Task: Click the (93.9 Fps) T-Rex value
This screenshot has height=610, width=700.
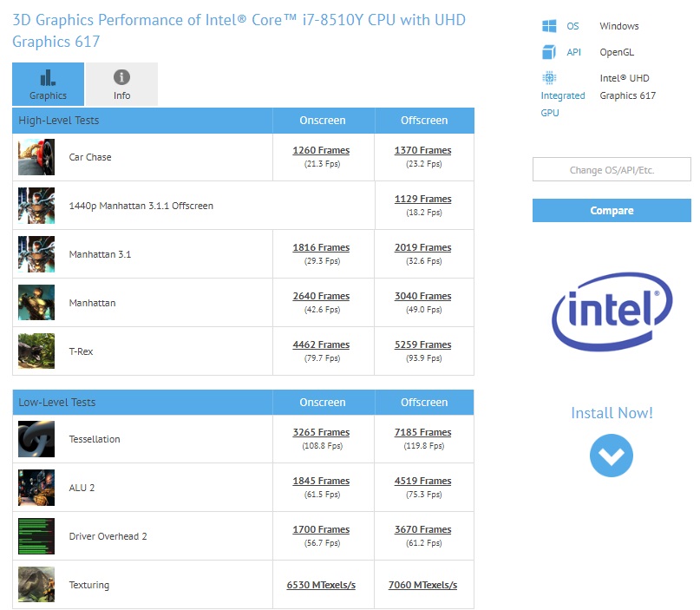Action: coord(423,358)
